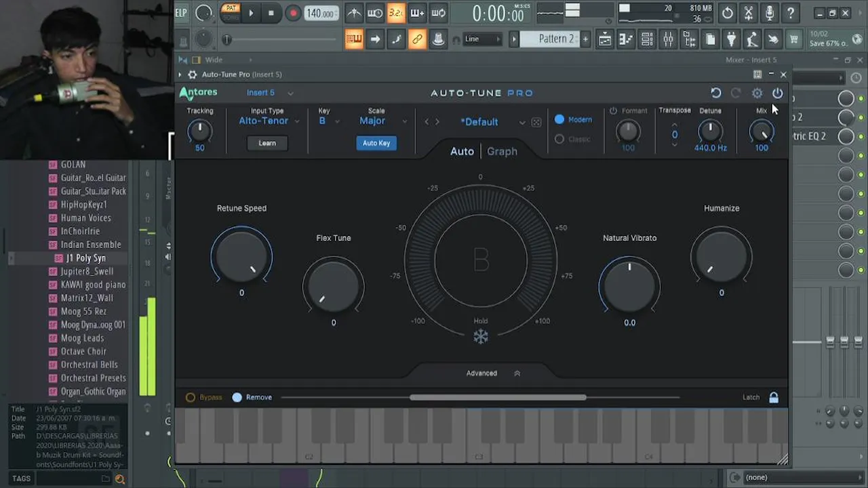Click the Flex Tune knob

333,286
